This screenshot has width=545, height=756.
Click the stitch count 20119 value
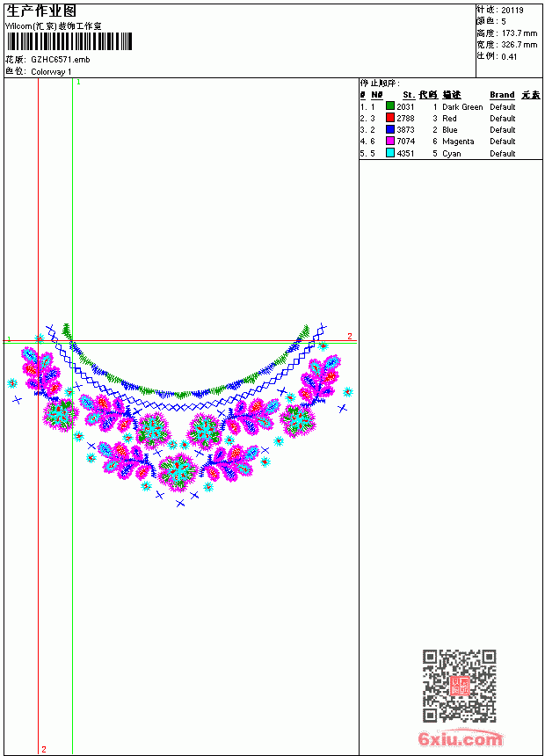pos(512,11)
